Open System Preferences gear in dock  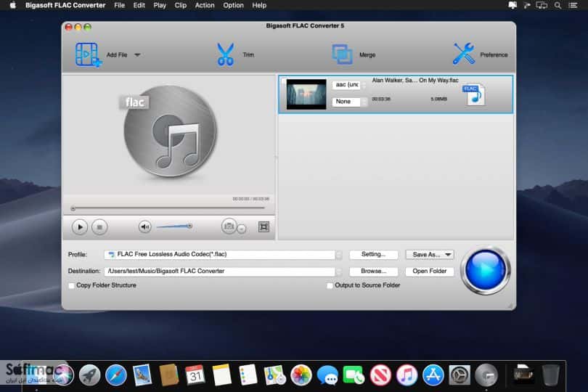coord(460,375)
